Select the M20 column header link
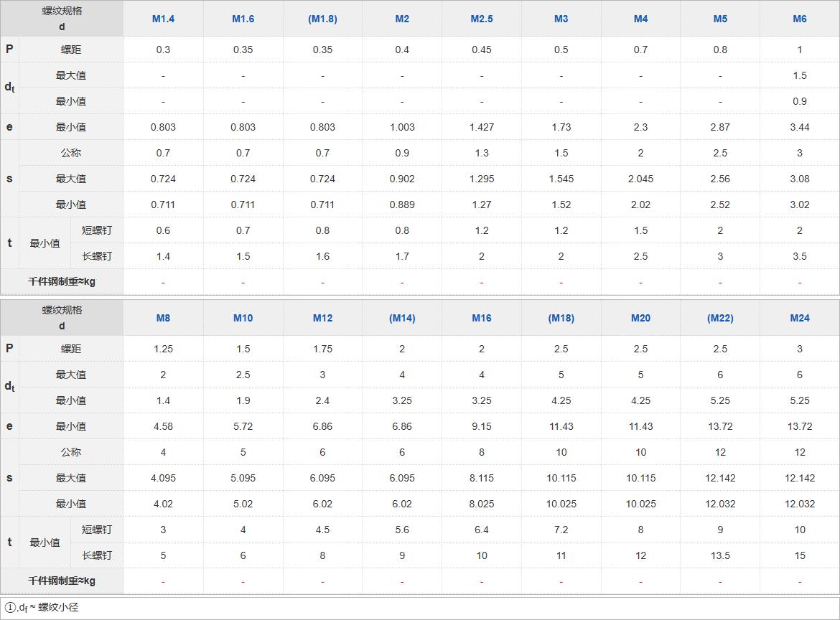This screenshot has height=620, width=840. point(640,318)
